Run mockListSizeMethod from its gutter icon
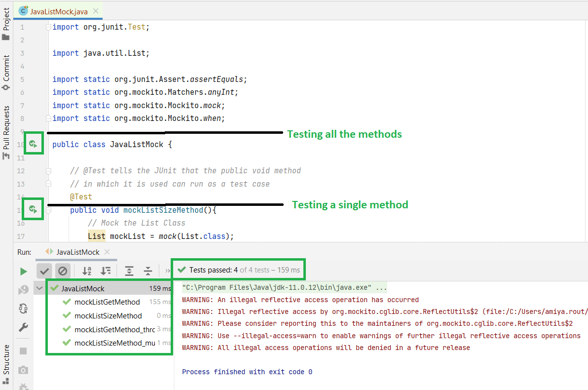Viewport: 588px width, 390px height. tap(34, 210)
